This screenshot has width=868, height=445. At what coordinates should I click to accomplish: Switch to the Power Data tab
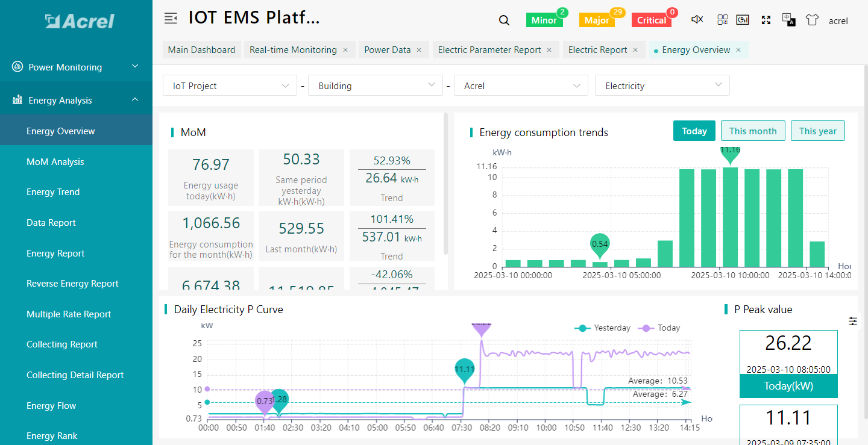[388, 50]
